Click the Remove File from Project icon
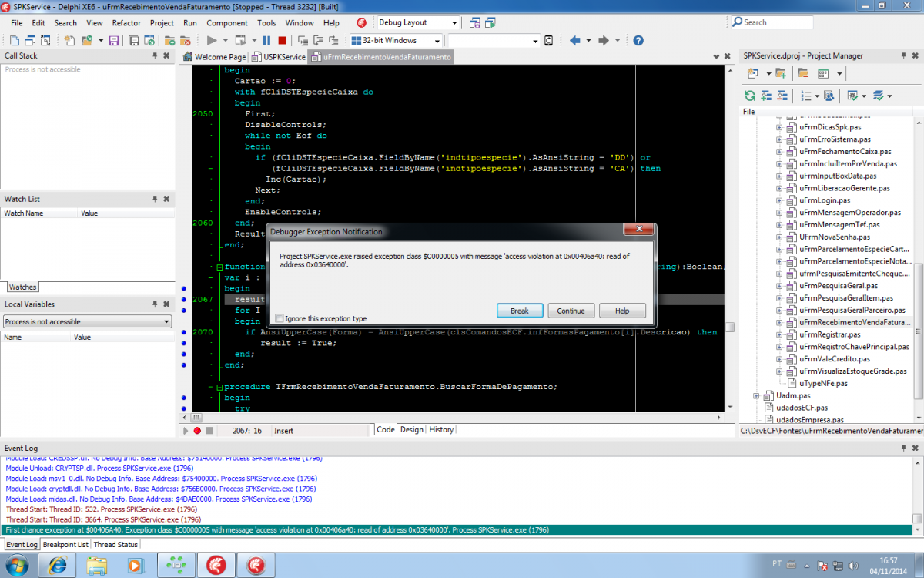 coord(185,40)
